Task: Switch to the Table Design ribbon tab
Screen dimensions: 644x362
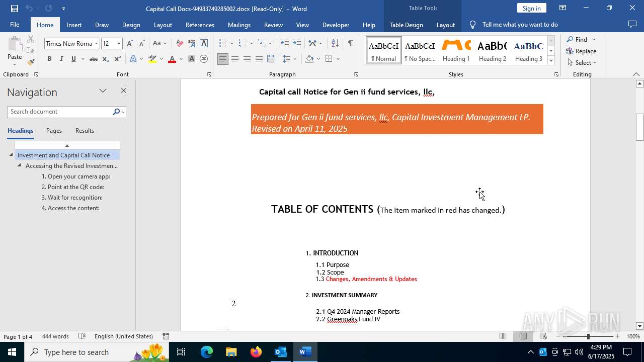Action: coord(406,25)
